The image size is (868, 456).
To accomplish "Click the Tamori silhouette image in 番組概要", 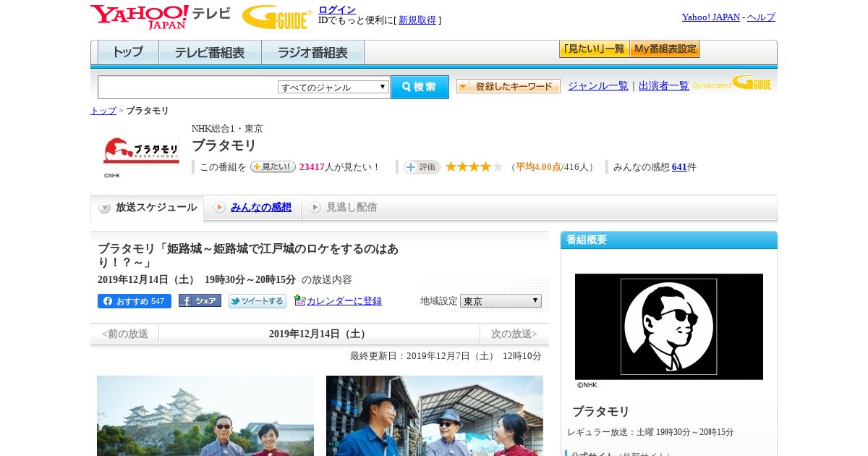I will click(x=669, y=326).
